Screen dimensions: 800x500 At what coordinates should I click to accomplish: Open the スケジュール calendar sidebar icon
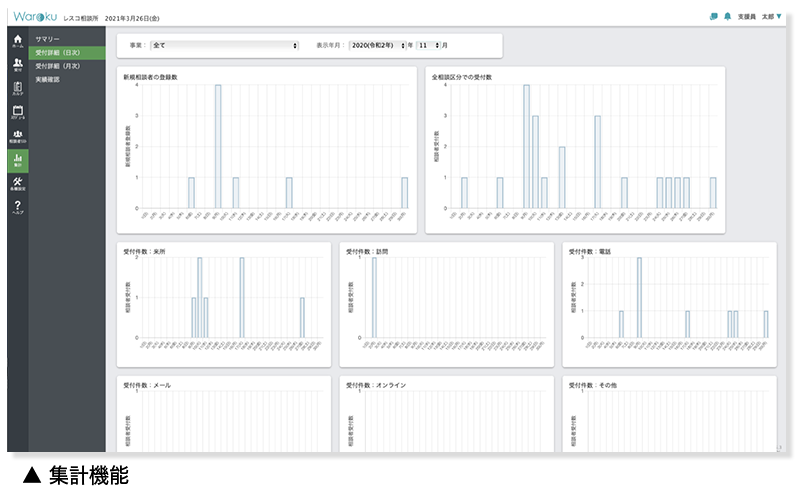coord(18,112)
